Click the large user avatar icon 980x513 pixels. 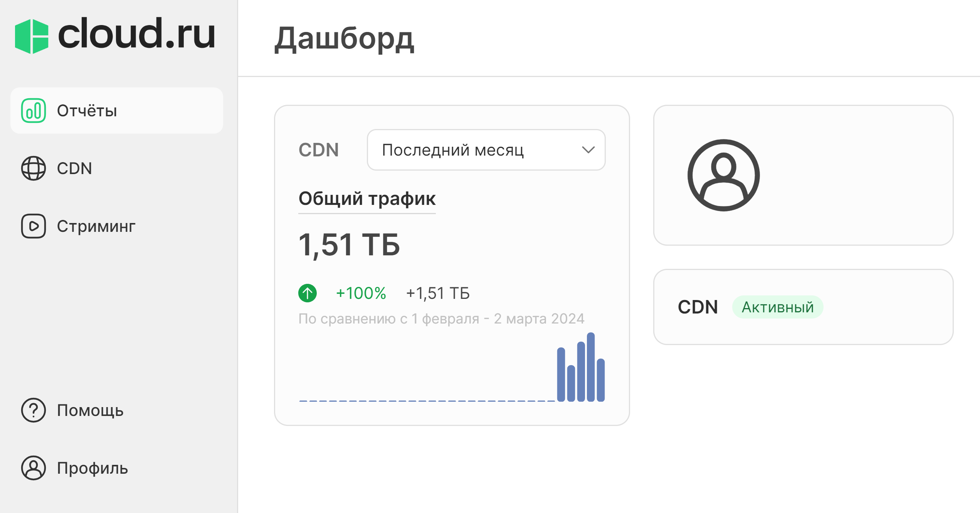723,175
